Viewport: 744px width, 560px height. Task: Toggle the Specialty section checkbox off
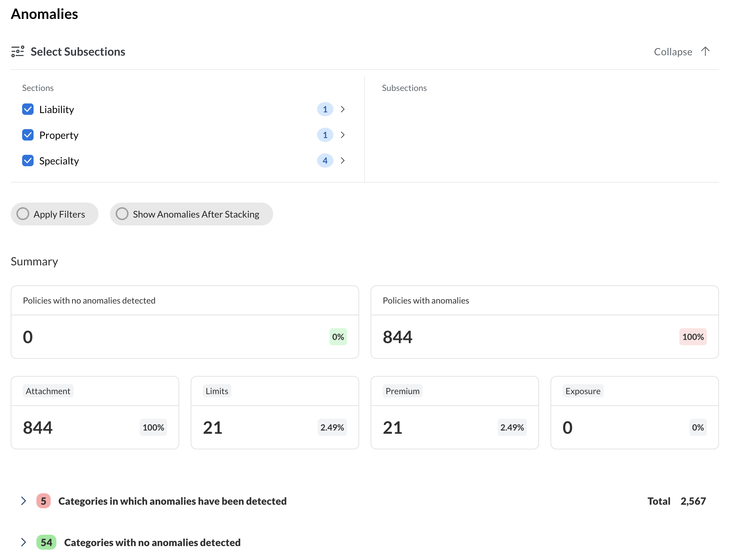(27, 161)
